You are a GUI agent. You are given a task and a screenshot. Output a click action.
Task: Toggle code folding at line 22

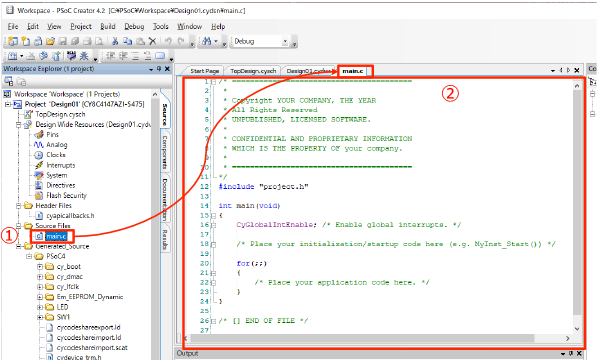pos(214,283)
